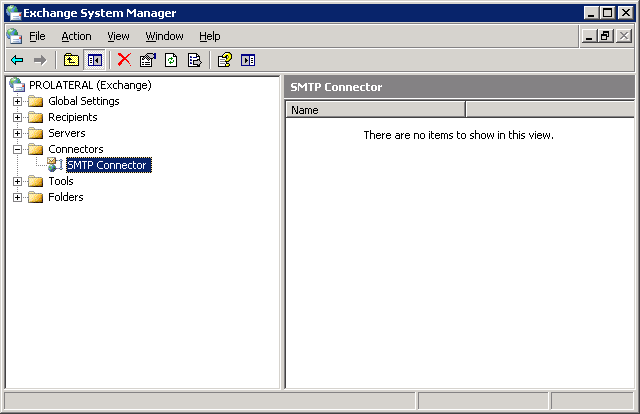Open the Help menu
This screenshot has height=414, width=640.
[210, 36]
